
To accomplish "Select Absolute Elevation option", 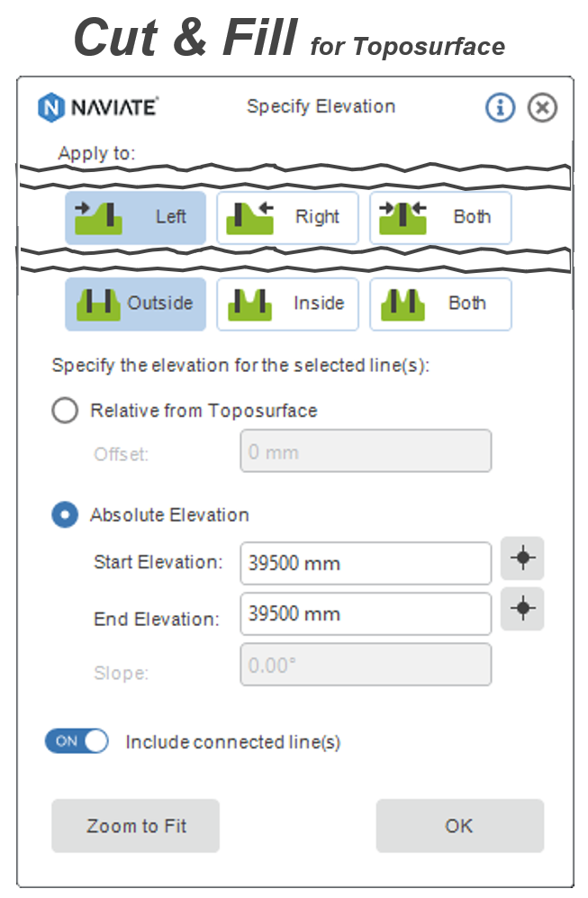I will point(65,514).
